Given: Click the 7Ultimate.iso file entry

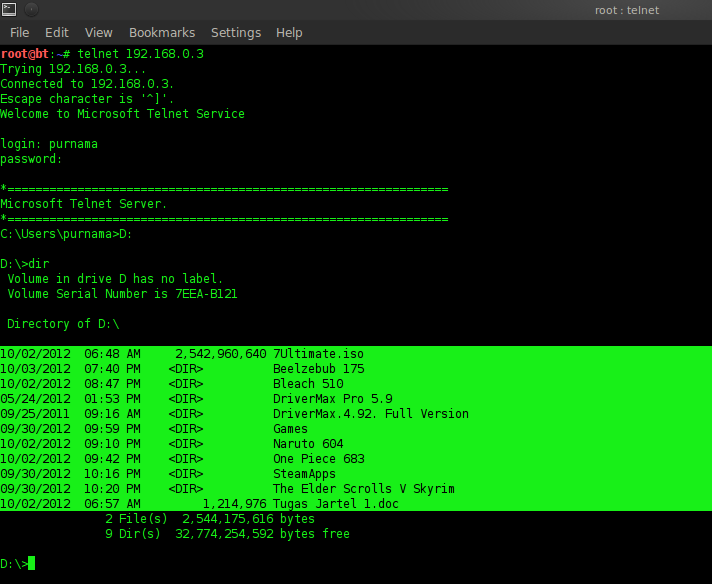Looking at the screenshot, I should (318, 354).
